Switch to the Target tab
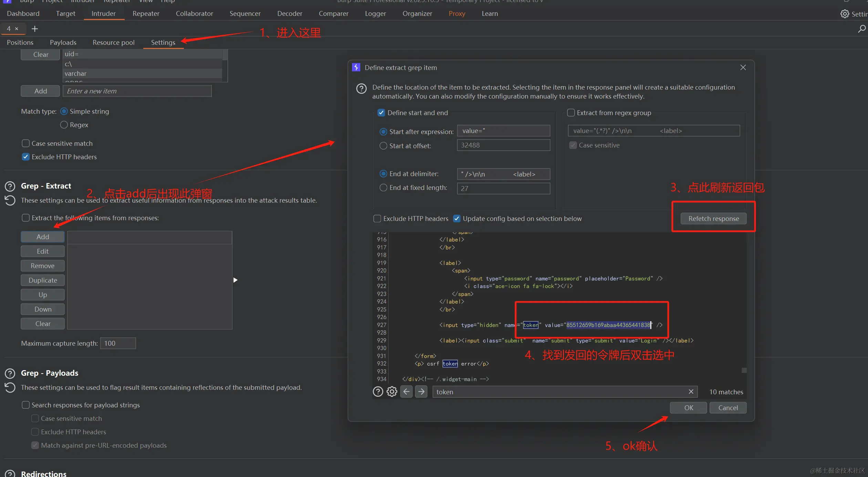The image size is (868, 477). (x=65, y=13)
